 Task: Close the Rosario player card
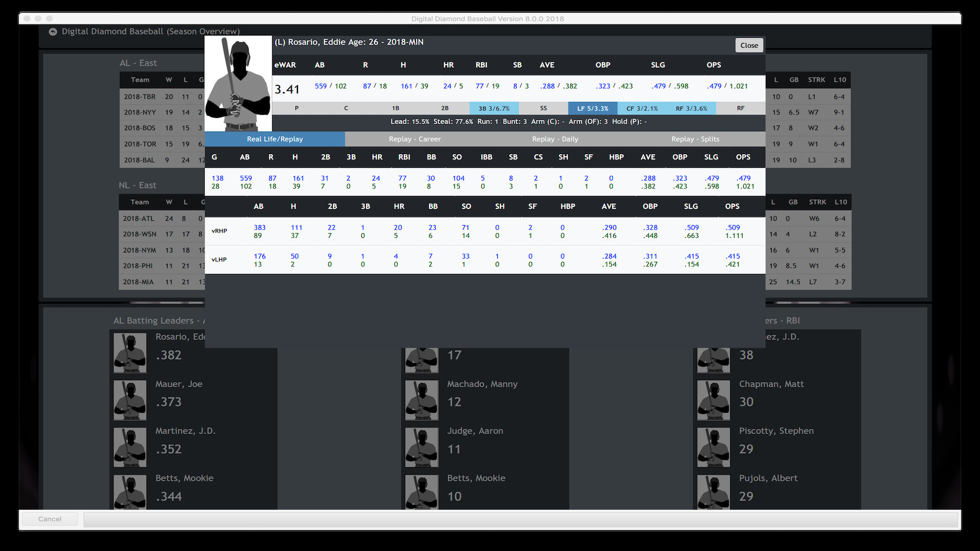[x=749, y=45]
